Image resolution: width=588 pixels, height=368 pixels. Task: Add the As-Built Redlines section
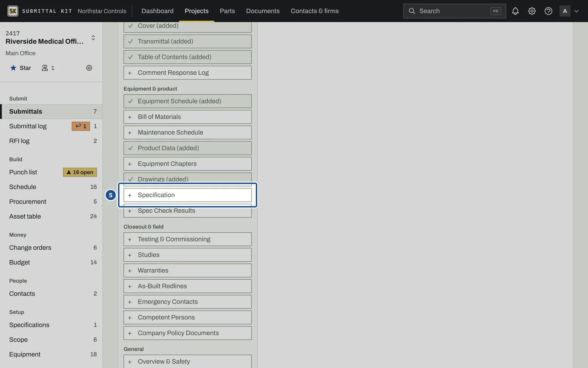click(x=187, y=286)
